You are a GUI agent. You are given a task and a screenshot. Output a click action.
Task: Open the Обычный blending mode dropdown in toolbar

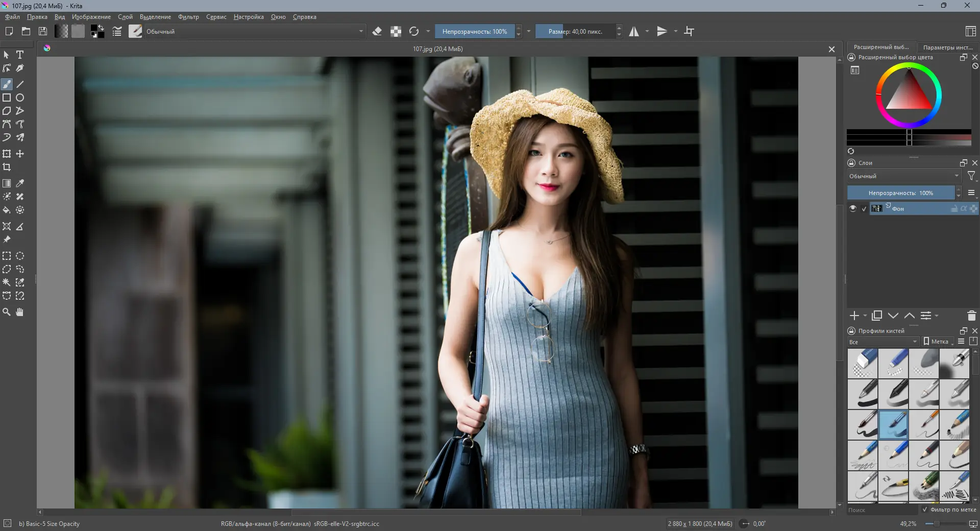click(x=254, y=31)
